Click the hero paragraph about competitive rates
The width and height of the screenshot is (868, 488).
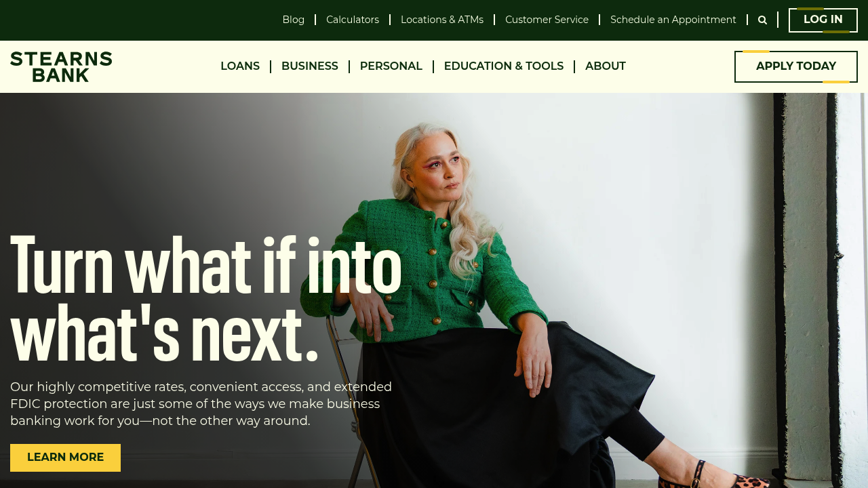[201, 404]
